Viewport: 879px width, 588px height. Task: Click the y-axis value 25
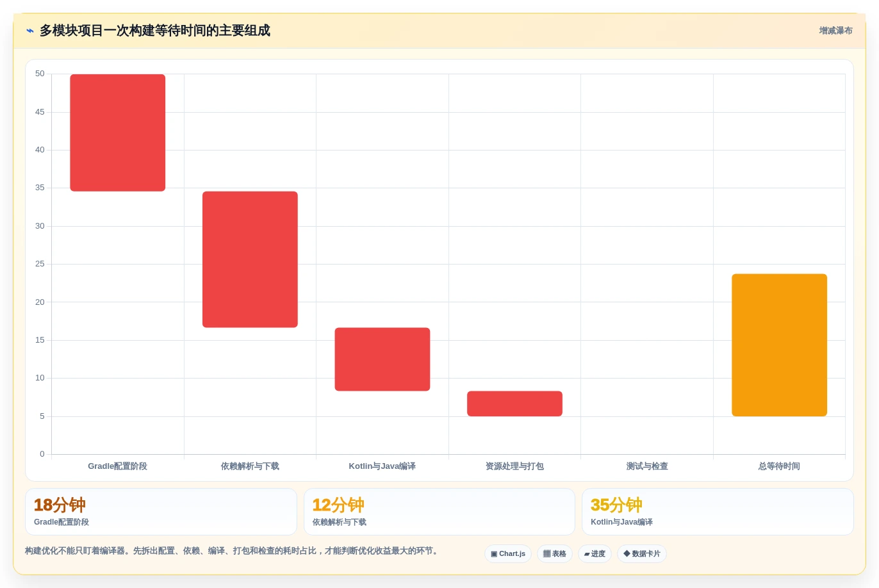[40, 264]
